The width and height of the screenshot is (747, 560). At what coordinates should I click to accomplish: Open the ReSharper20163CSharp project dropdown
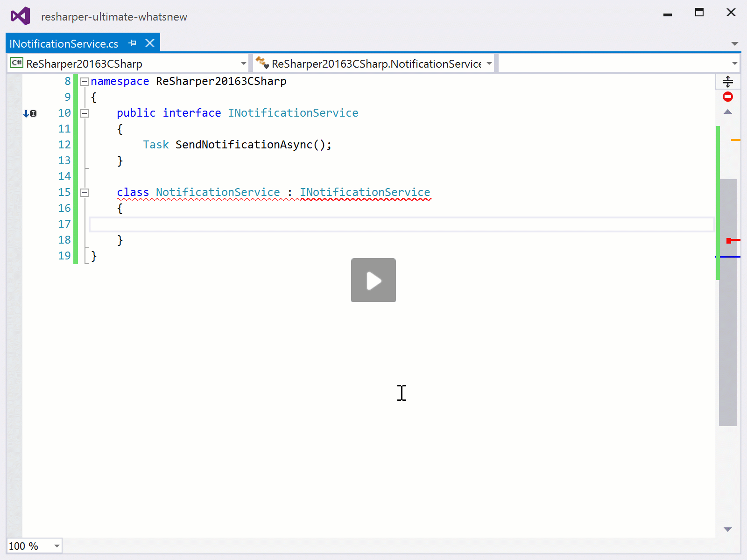tap(244, 63)
